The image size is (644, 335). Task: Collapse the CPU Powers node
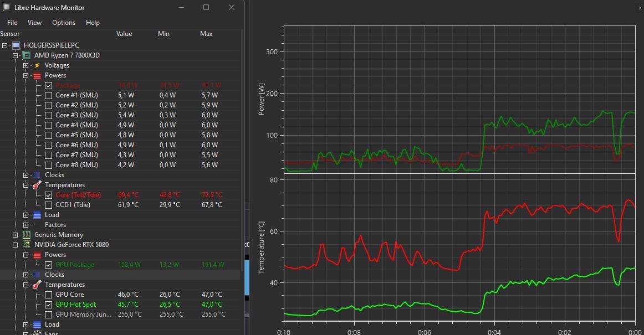[x=25, y=75]
